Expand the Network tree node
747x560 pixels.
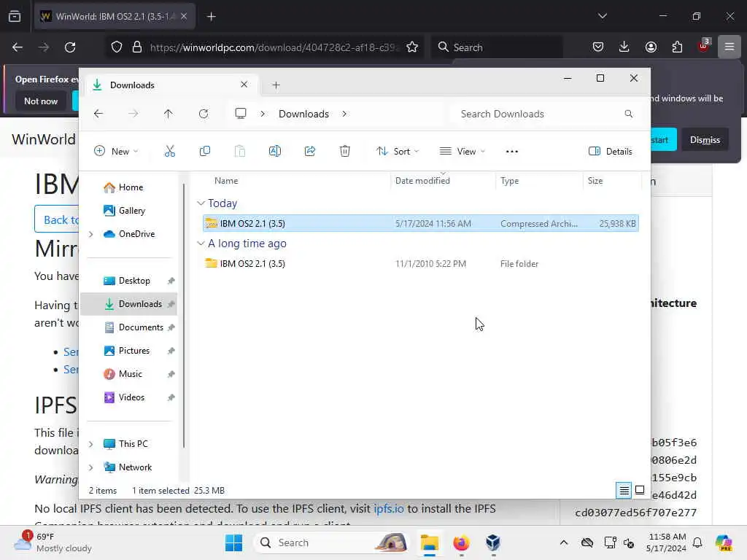(x=91, y=467)
